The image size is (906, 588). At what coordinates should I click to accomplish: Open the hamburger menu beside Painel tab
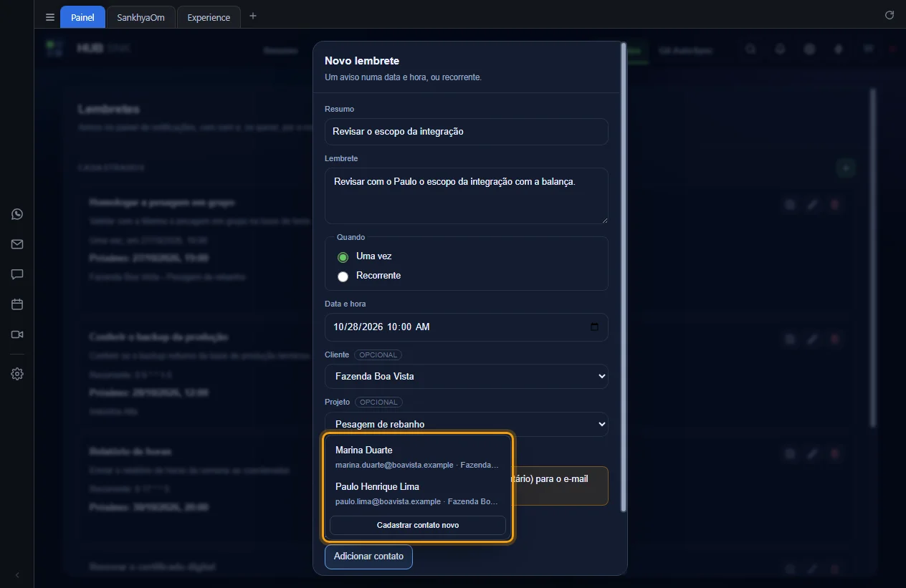[x=49, y=17]
